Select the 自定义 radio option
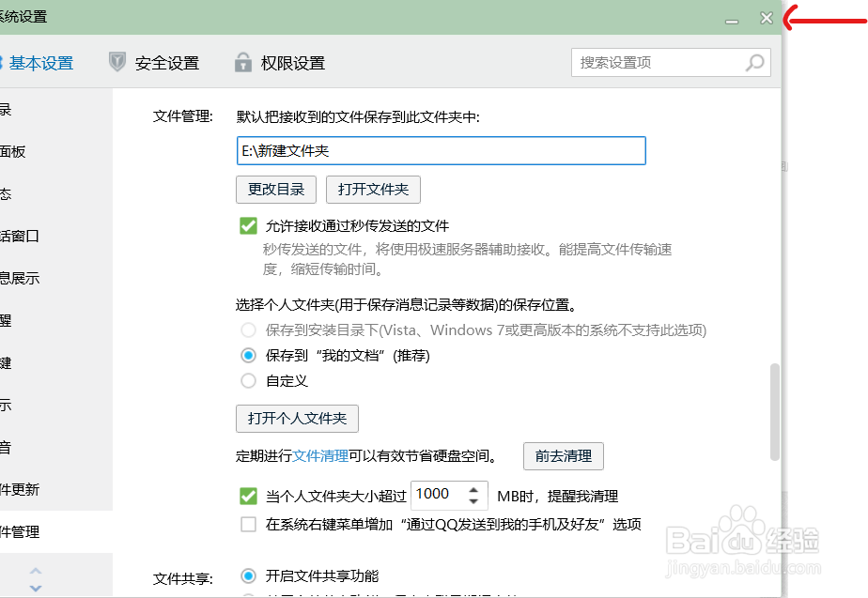Image resolution: width=868 pixels, height=598 pixels. (248, 380)
